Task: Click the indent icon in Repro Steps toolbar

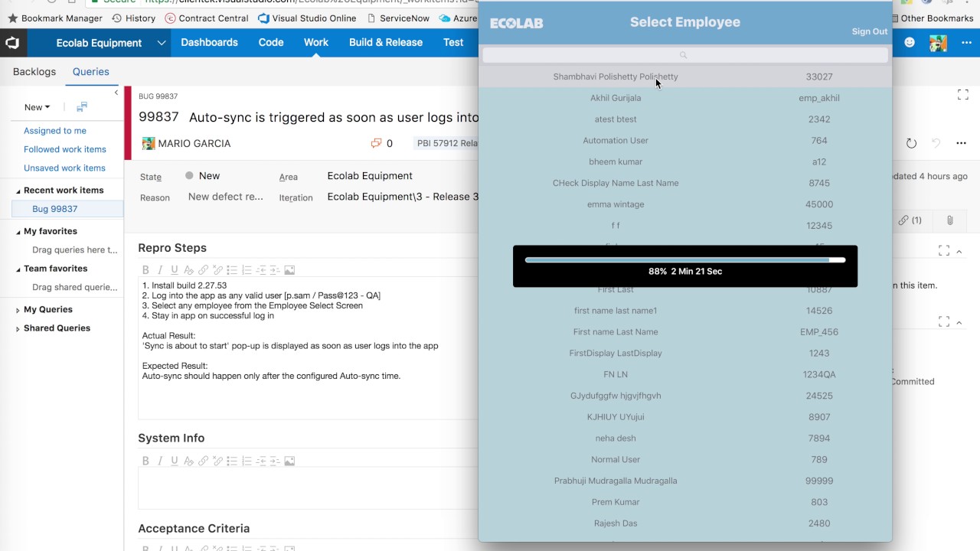Action: (x=275, y=270)
